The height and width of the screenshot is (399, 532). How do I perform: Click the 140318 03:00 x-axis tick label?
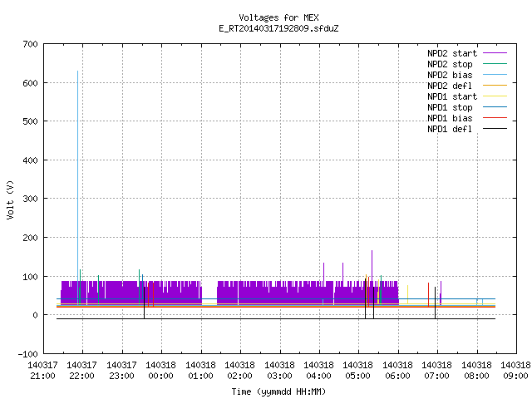tap(279, 371)
